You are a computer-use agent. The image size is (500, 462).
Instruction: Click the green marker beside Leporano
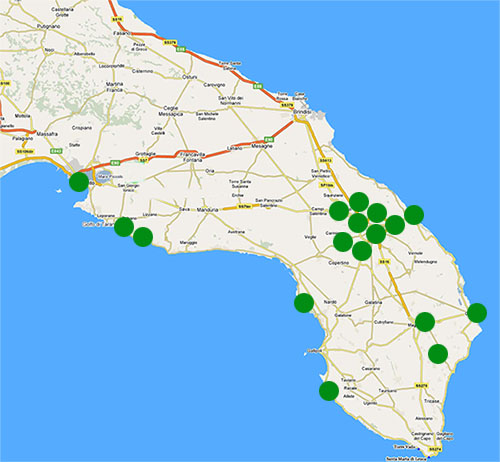point(124,227)
